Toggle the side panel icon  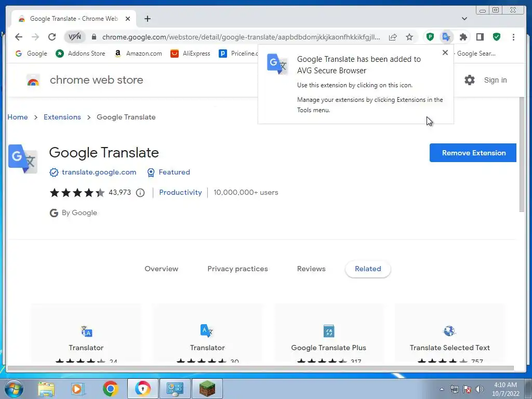(x=480, y=37)
